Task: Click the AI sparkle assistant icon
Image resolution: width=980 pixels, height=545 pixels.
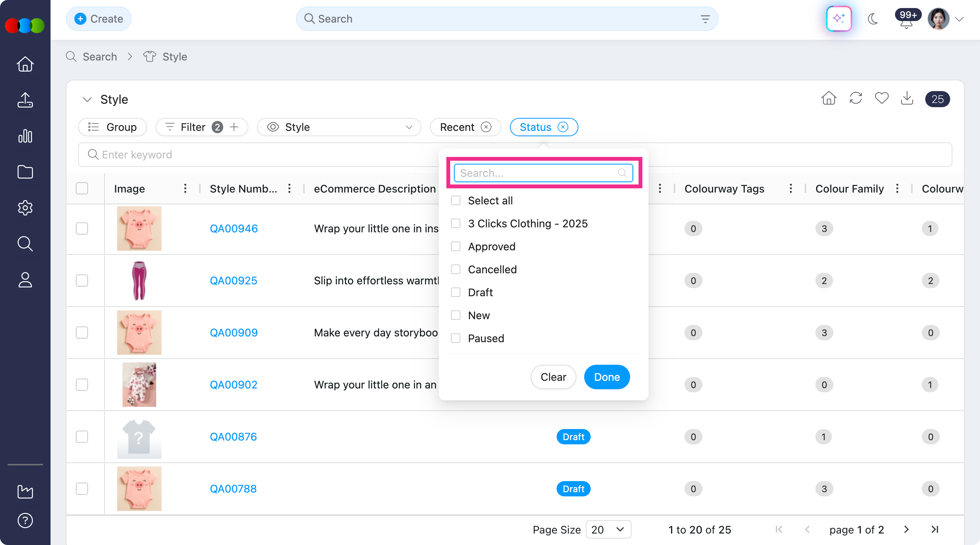Action: [839, 19]
